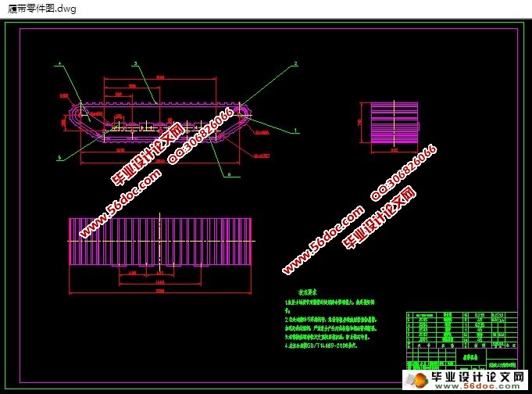Click the track side view drawing
The width and height of the screenshot is (532, 394).
[x=156, y=120]
